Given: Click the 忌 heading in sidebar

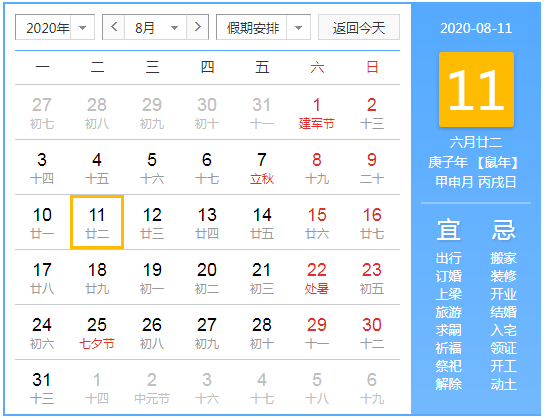Looking at the screenshot, I should tap(503, 230).
